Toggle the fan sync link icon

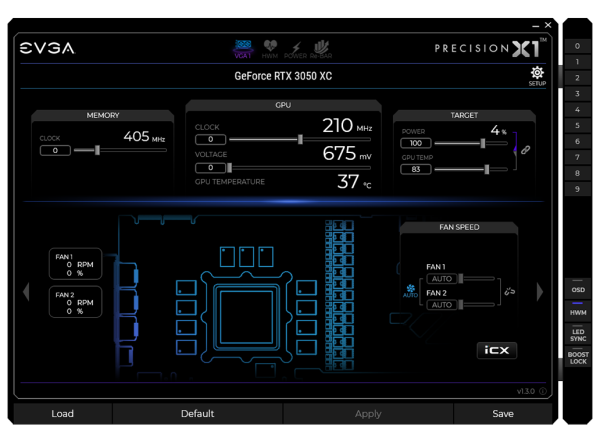509,292
